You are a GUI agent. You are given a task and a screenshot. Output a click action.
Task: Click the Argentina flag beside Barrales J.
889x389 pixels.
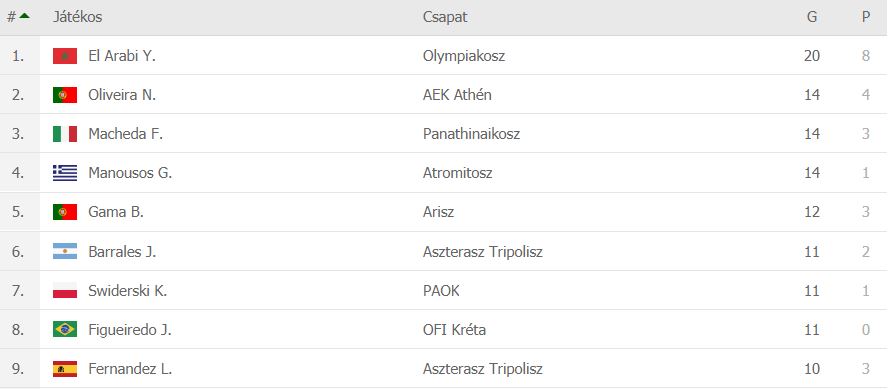65,251
